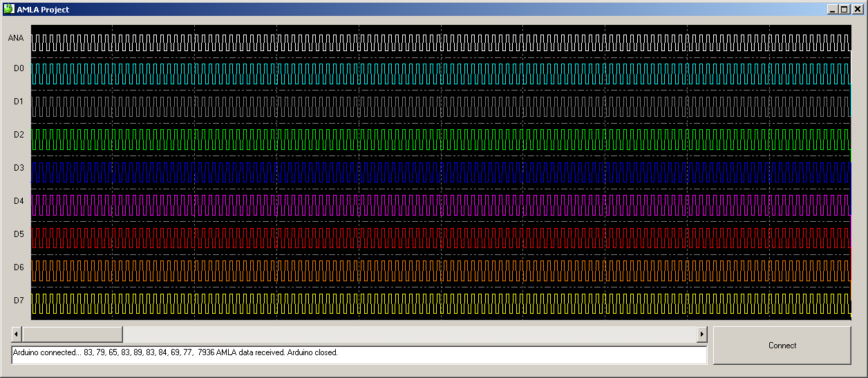Click the AMLA Project title bar text

(x=43, y=10)
